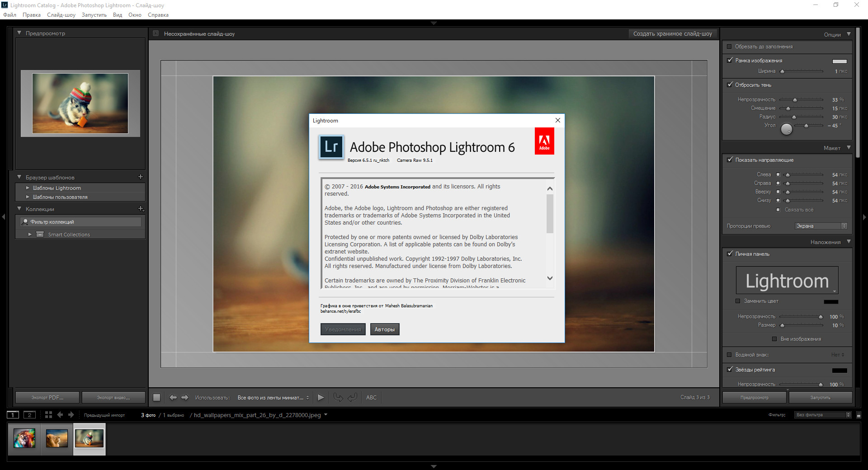Open the File menu

coord(9,15)
